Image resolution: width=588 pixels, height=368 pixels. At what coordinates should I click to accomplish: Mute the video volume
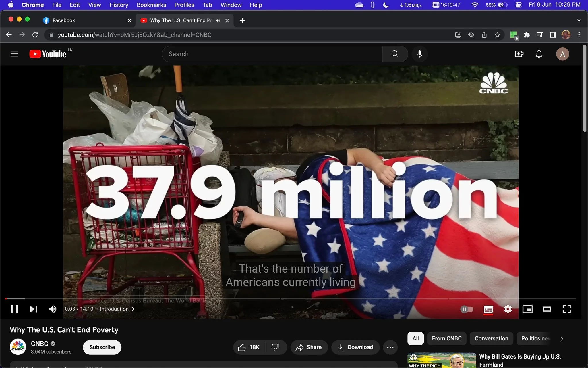click(x=53, y=309)
